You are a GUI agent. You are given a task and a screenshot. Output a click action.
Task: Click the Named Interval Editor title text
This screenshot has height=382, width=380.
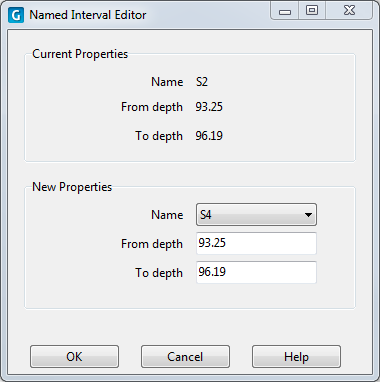[88, 15]
